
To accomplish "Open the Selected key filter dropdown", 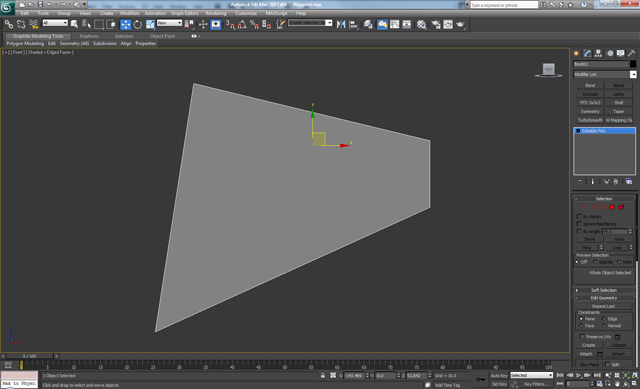I will click(x=531, y=375).
